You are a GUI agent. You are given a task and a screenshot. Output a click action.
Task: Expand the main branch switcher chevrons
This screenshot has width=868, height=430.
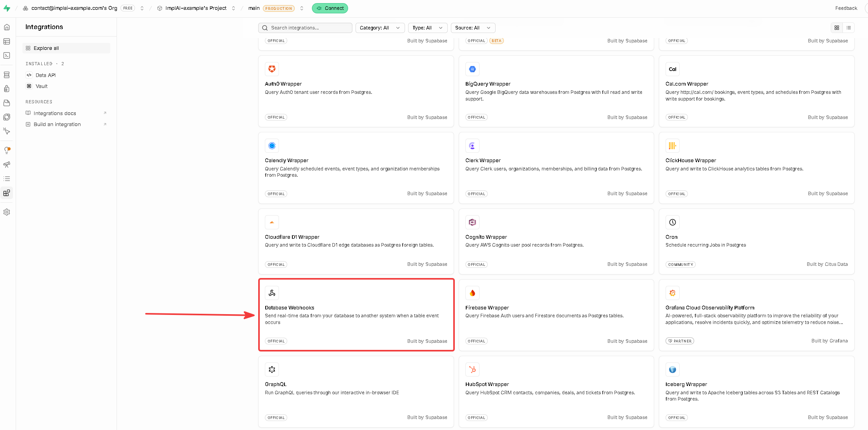(x=302, y=8)
